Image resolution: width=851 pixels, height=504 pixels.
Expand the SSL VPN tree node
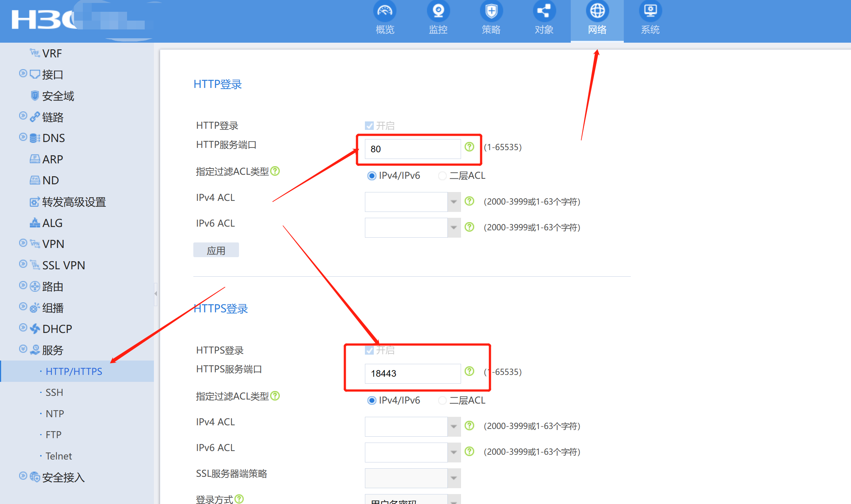pos(23,264)
